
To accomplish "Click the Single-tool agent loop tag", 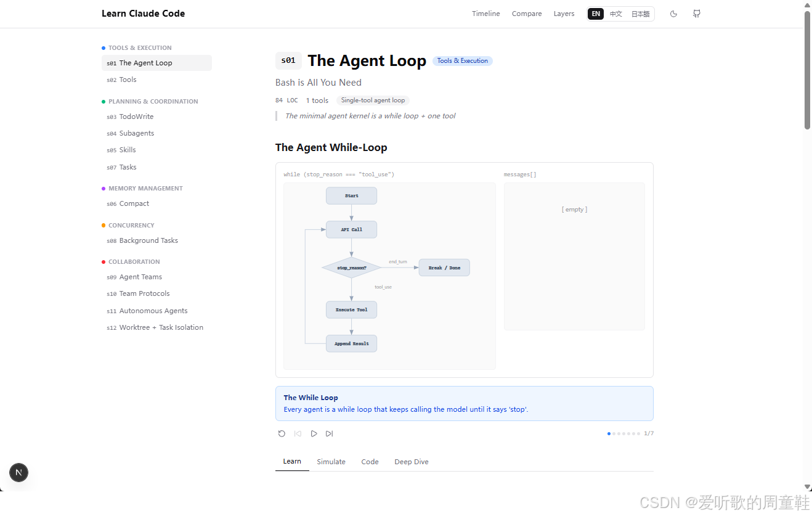I will click(x=373, y=100).
